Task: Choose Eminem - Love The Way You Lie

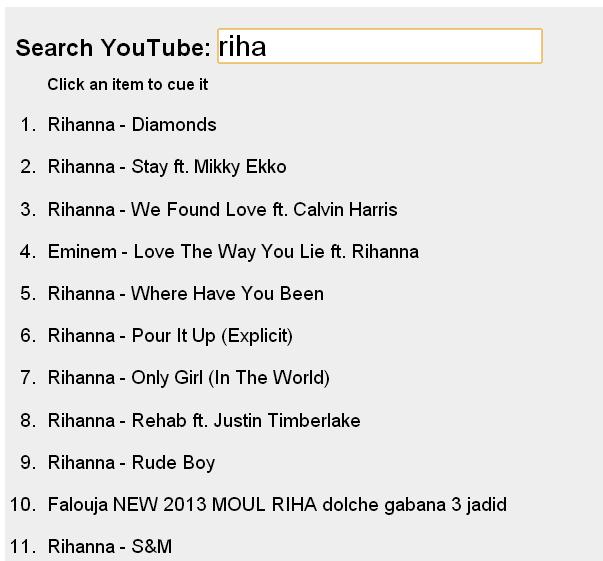Action: coord(233,252)
